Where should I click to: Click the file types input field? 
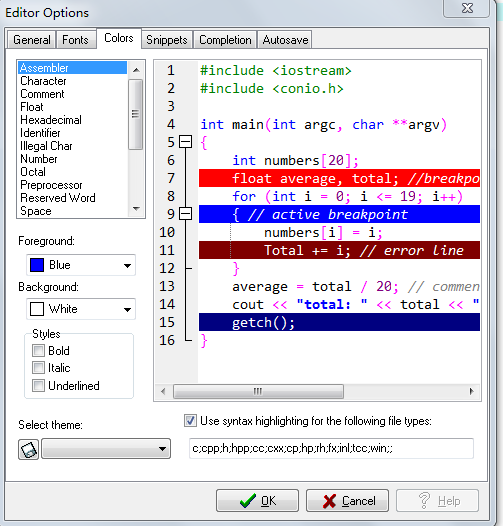tap(332, 448)
